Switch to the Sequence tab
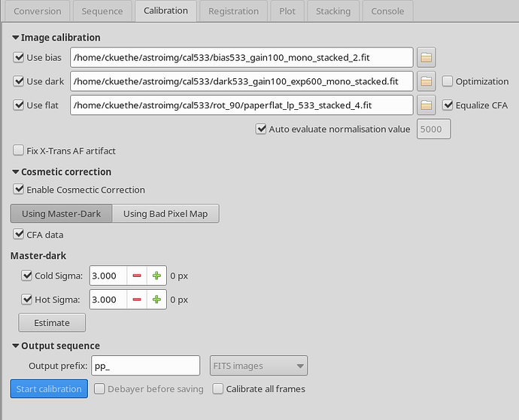Viewport: 519px width, 420px height. pyautogui.click(x=102, y=11)
